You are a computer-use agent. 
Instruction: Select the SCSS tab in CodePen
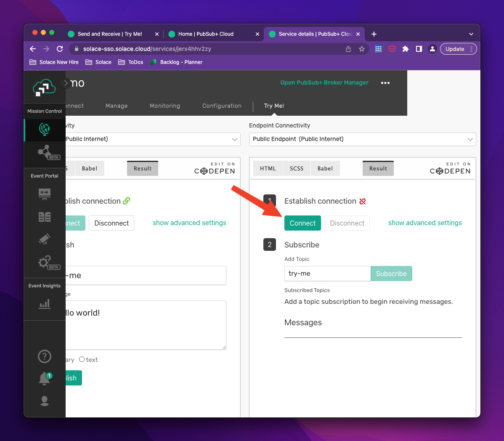click(x=297, y=168)
